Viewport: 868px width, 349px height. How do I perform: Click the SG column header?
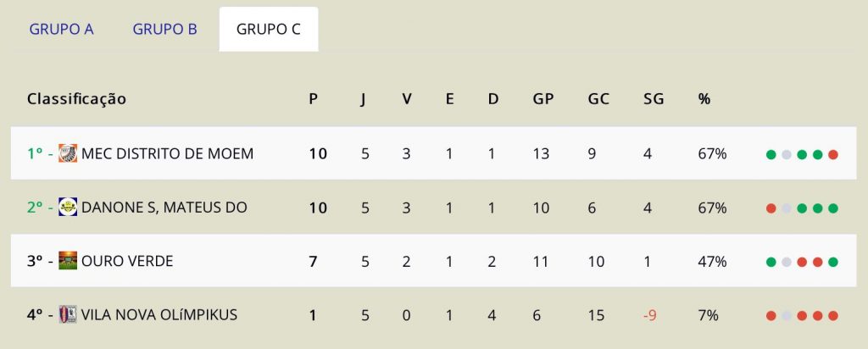pyautogui.click(x=654, y=99)
